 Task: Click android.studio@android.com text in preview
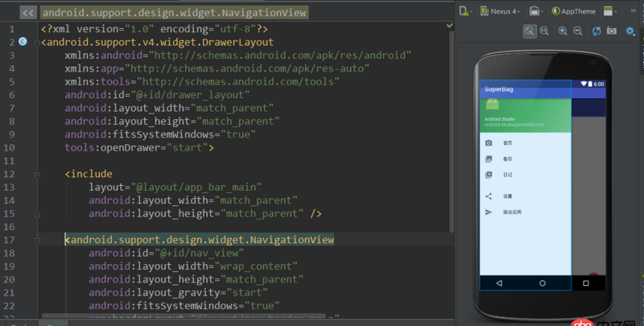(x=514, y=125)
